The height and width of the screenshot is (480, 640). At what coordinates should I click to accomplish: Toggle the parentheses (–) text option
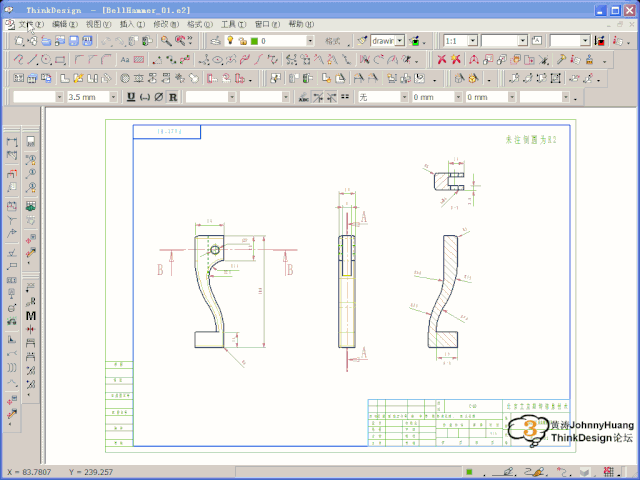click(144, 97)
